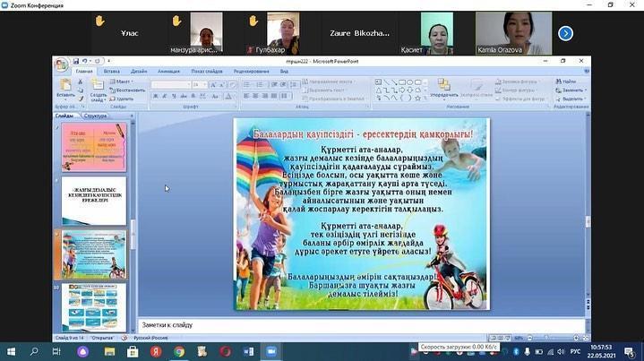Expand the Replace (Заменить) dropdown
Image resolution: width=644 pixels, height=361 pixels.
[585, 90]
